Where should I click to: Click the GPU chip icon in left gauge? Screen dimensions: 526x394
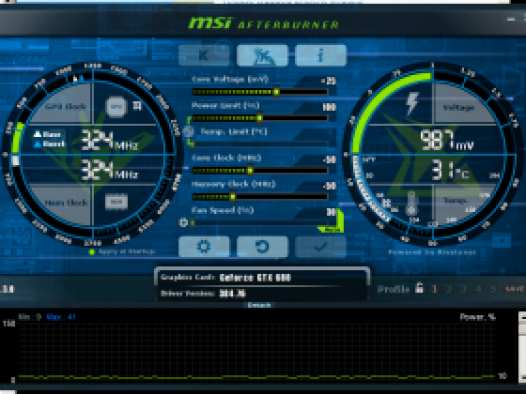coord(116,107)
